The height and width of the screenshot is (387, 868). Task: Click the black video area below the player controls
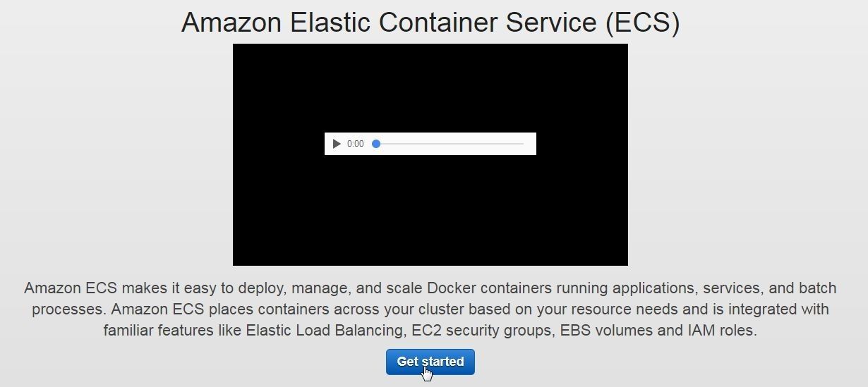coord(430,210)
